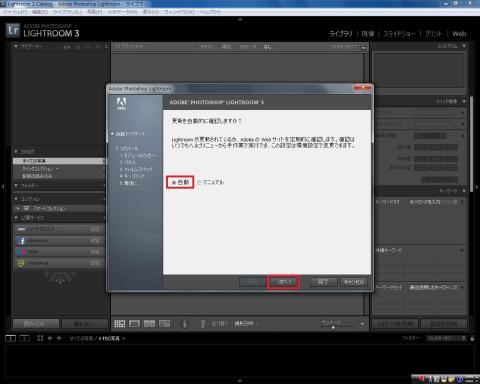480x384 pixels.
Task: Collapse the 公開サービス panel
Action: point(16,218)
